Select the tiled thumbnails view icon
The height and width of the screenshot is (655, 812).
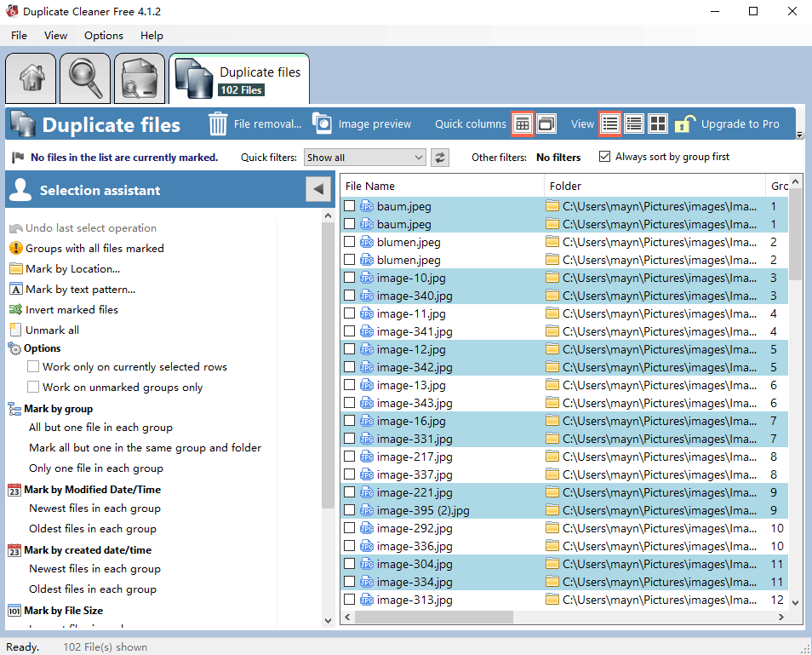click(658, 124)
